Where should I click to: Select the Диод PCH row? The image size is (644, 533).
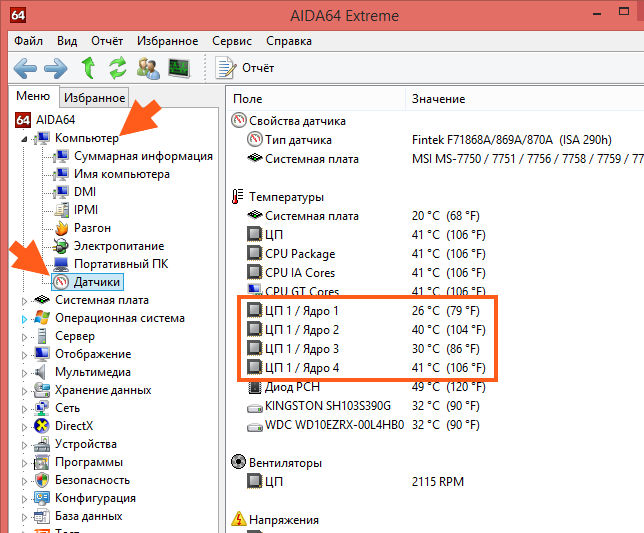[x=366, y=387]
